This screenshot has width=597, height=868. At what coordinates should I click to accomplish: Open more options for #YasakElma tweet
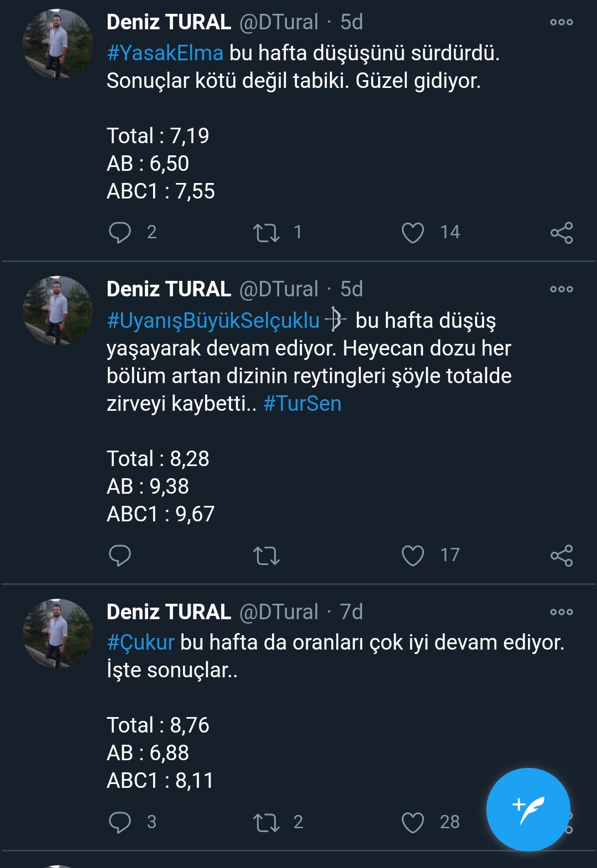pyautogui.click(x=561, y=22)
